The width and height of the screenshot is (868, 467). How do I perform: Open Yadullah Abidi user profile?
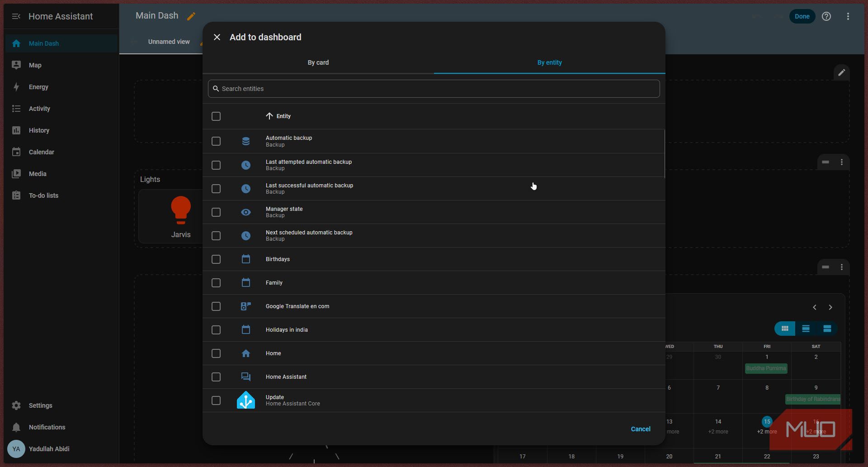[61, 449]
